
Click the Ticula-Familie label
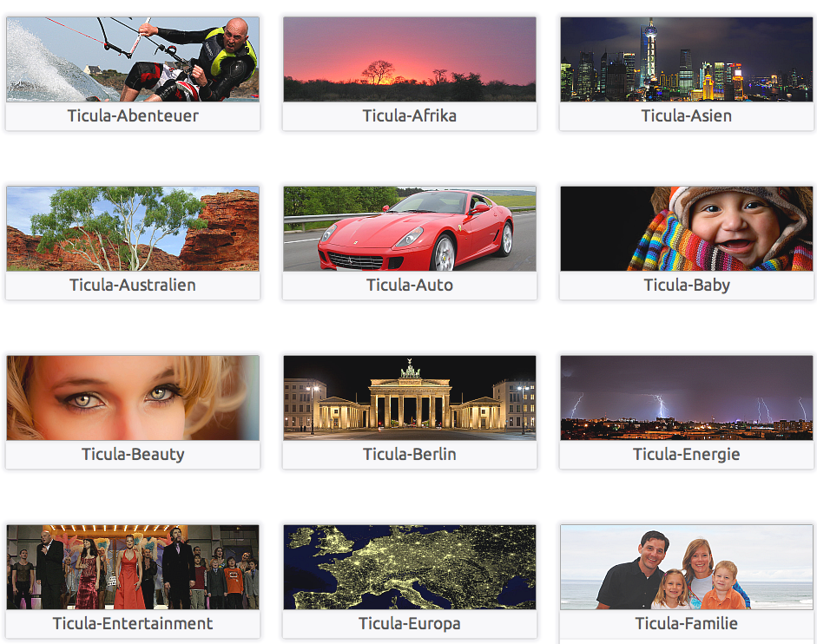686,624
